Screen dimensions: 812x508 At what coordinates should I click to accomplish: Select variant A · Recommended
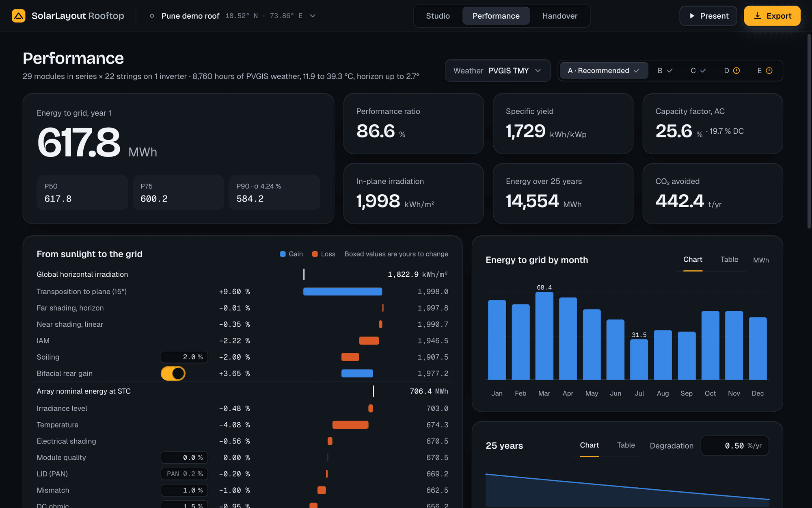point(604,71)
